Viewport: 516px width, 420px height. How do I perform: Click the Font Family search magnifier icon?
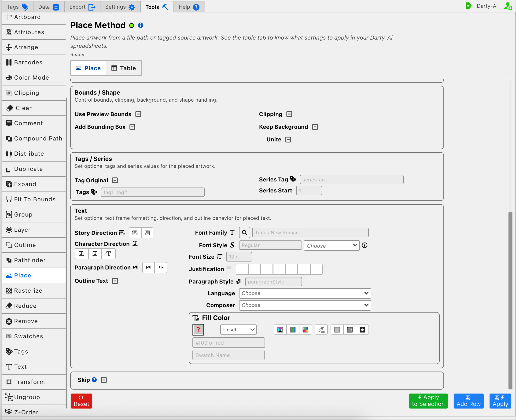pyautogui.click(x=244, y=232)
